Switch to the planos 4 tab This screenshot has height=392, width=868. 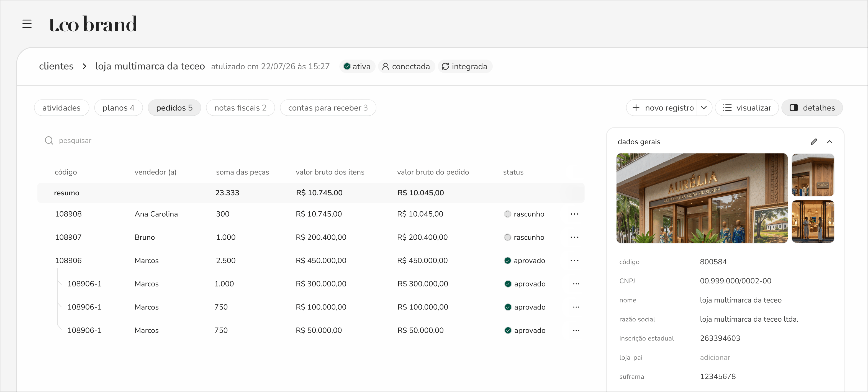pos(119,108)
